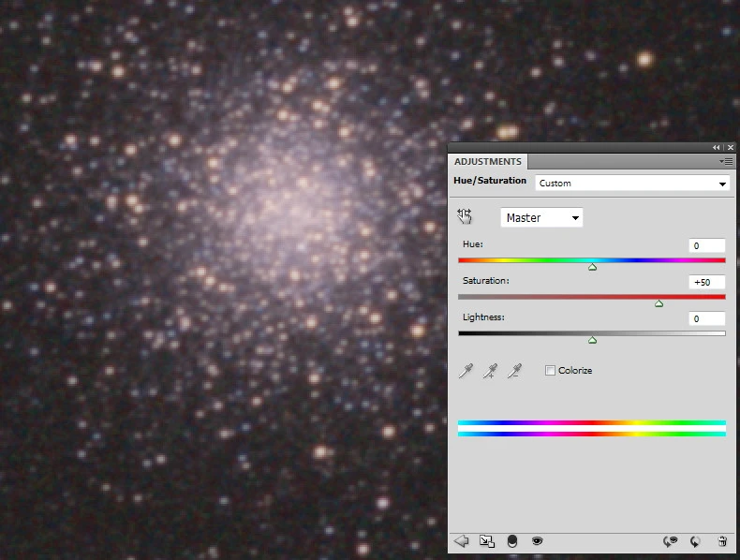740x560 pixels.
Task: Select the Adjustments tab
Action: (x=488, y=162)
